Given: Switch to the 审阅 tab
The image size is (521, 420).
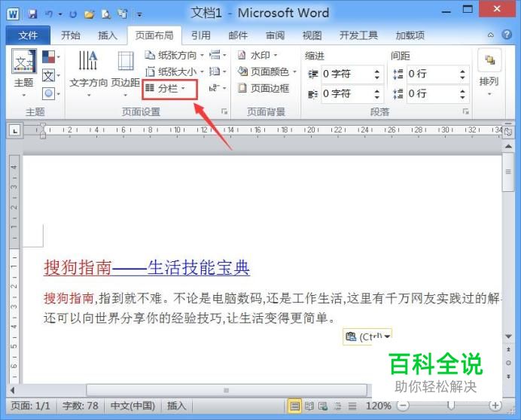Looking at the screenshot, I should point(275,35).
